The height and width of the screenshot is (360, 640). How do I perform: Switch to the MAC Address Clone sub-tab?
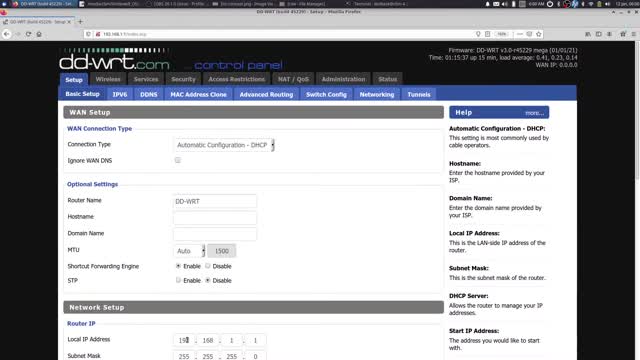[198, 94]
